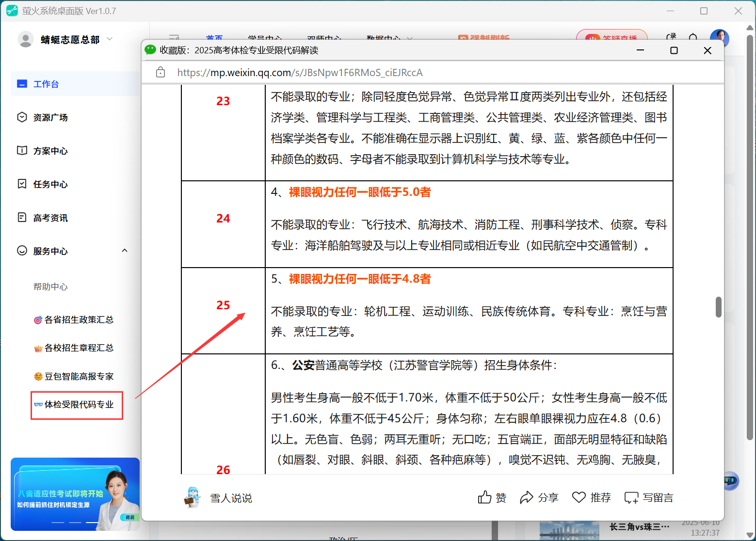Click the 服务中心 service icon
Image resolution: width=756 pixels, height=541 pixels.
[x=21, y=251]
